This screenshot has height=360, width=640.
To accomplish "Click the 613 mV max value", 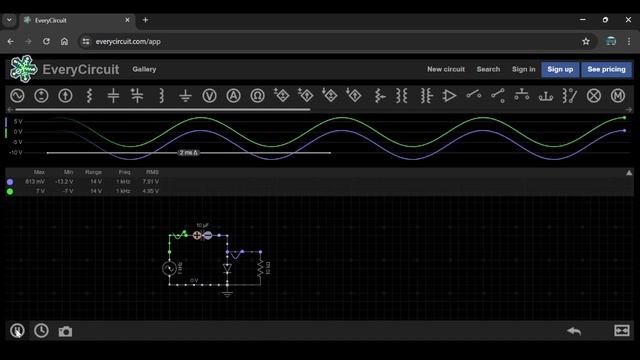I will tap(35, 182).
